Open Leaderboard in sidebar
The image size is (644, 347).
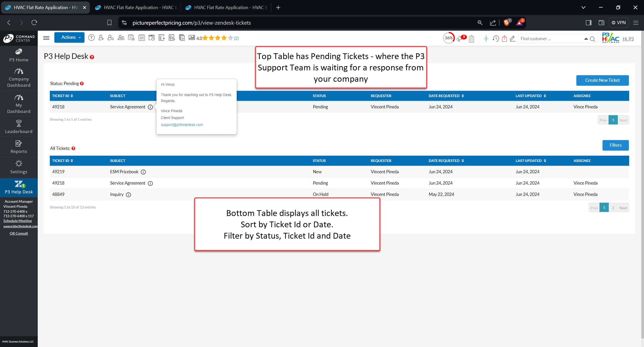[x=19, y=127]
